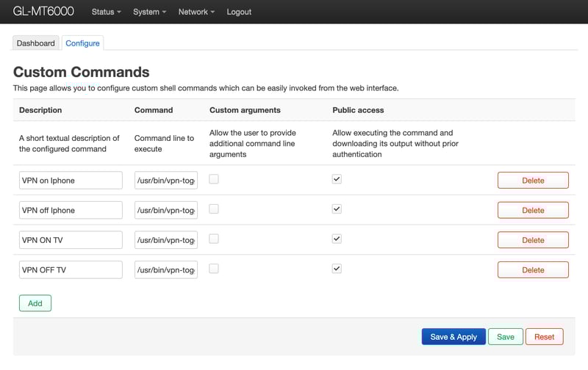Delete the VPN off Iphone command
This screenshot has height=370, width=588.
tap(533, 210)
